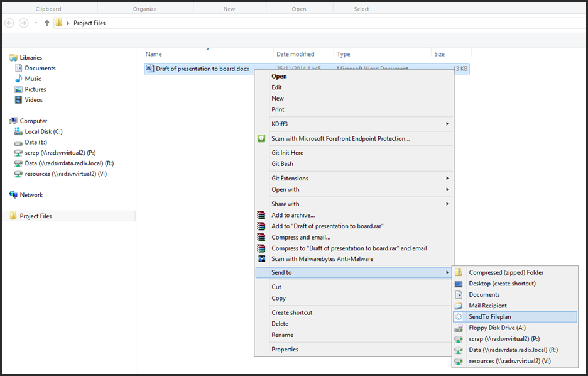Select SendTo Fileplan
The image size is (588, 376).
[515, 317]
